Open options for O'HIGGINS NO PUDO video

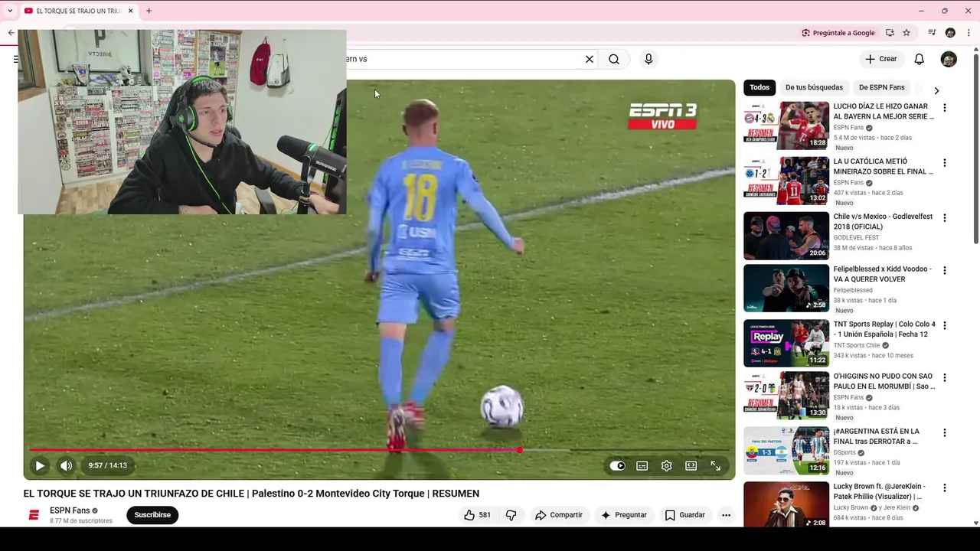click(x=945, y=377)
